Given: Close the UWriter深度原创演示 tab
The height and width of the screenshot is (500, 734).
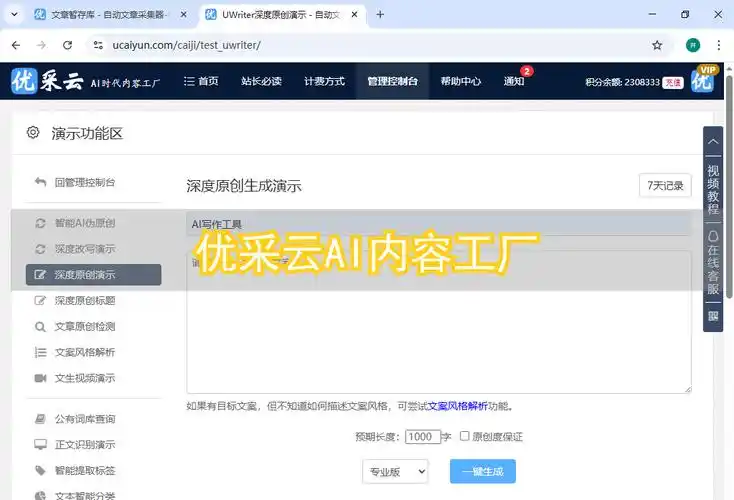Looking at the screenshot, I should click(354, 15).
